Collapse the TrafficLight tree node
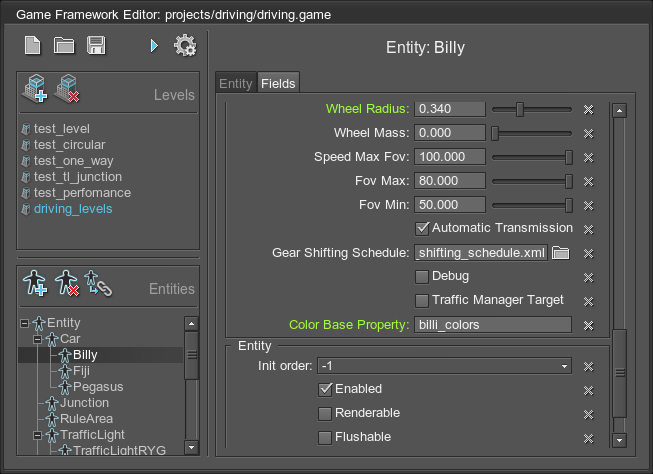Screen dimensions: 653x474 pos(37,435)
